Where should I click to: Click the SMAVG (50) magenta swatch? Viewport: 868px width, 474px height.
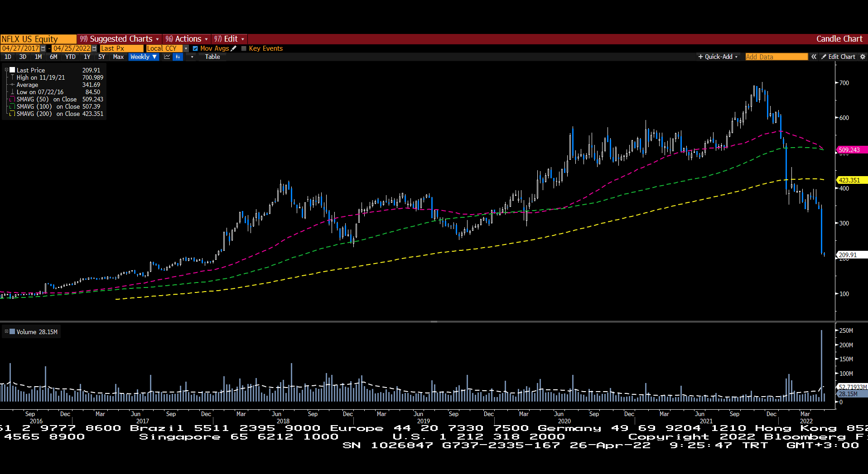pyautogui.click(x=12, y=99)
